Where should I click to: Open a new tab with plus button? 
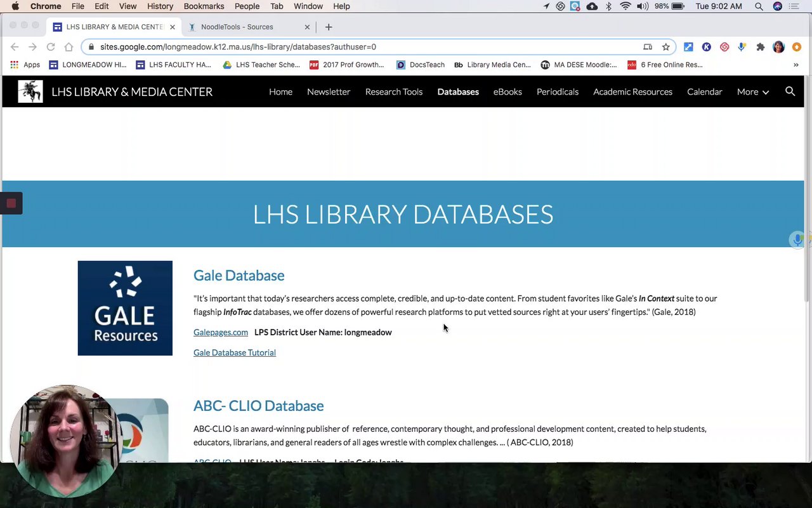tap(329, 27)
